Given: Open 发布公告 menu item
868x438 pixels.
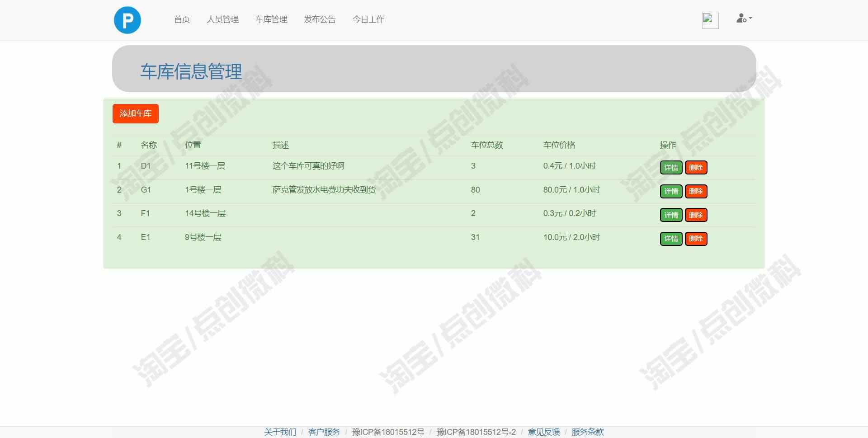Looking at the screenshot, I should pos(320,19).
